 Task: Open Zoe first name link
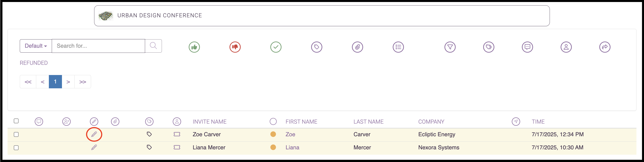click(290, 134)
